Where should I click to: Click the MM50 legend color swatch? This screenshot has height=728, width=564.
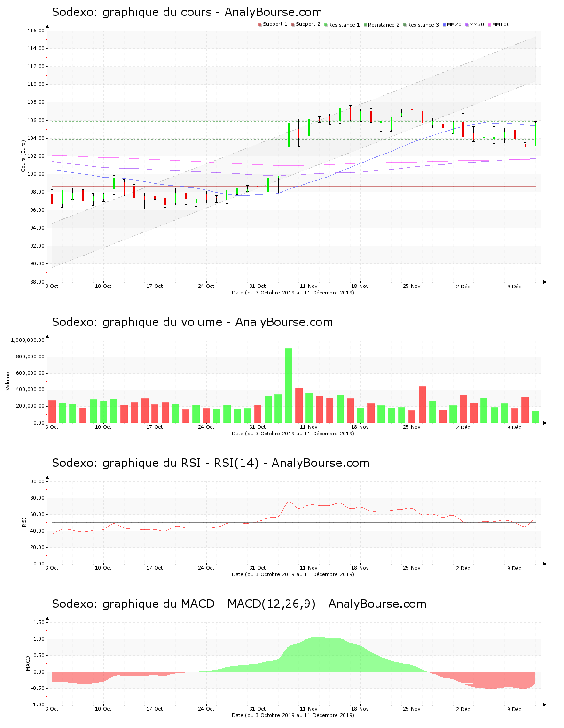(x=467, y=25)
